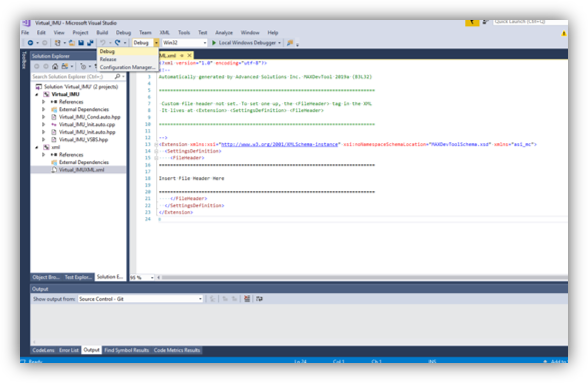Collapse SettingsDefinition tag on line 14

click(x=156, y=151)
